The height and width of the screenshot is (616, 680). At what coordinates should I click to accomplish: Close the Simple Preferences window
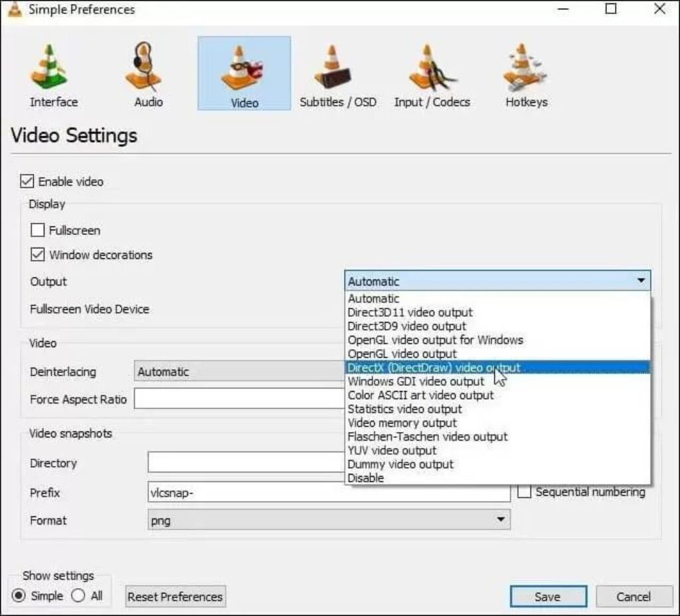point(659,9)
